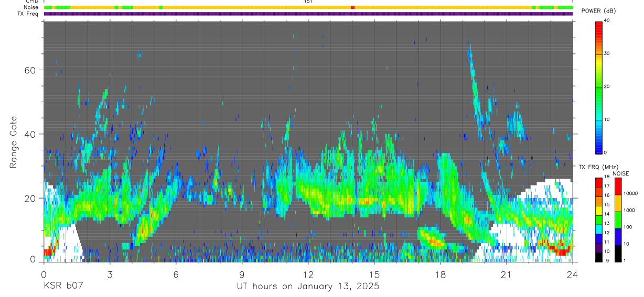Click the red top swatch of the NOISE legend
Screen dimensions: 644x297
pyautogui.click(x=618, y=186)
